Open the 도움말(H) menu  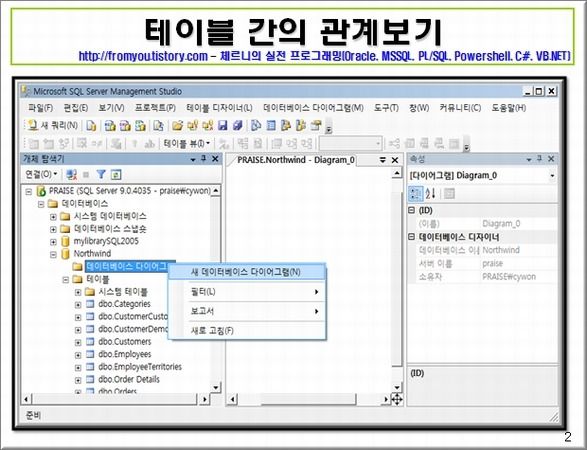point(509,108)
